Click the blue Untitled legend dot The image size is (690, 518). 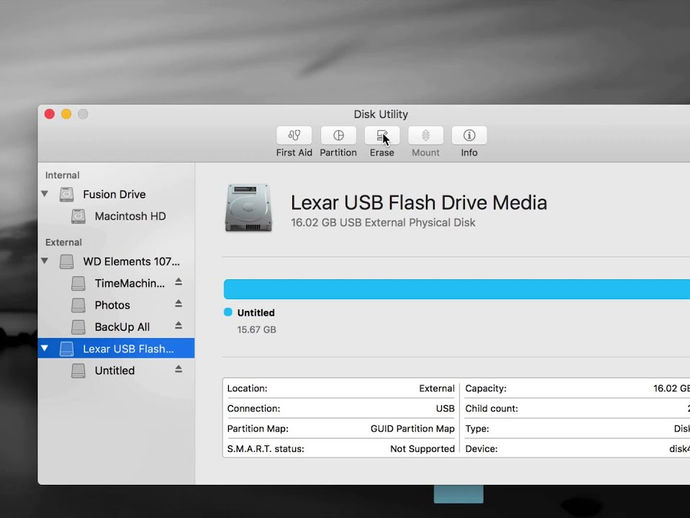(228, 312)
